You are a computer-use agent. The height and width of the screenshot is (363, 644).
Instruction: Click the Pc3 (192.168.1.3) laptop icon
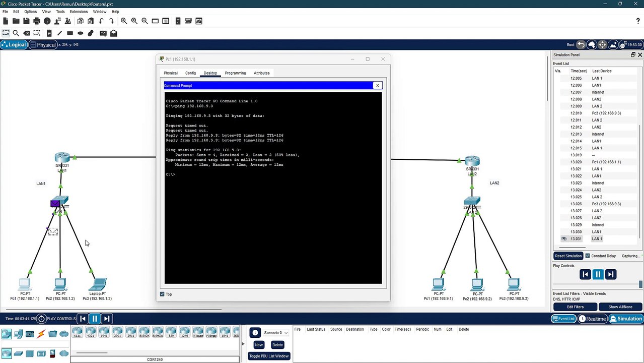98,284
